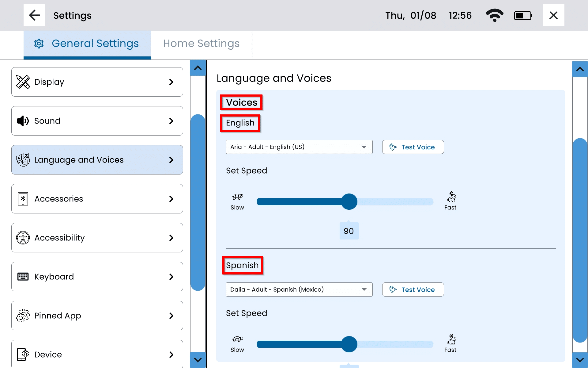The image size is (588, 368).
Task: Click the battery indicator icon
Action: (x=523, y=16)
